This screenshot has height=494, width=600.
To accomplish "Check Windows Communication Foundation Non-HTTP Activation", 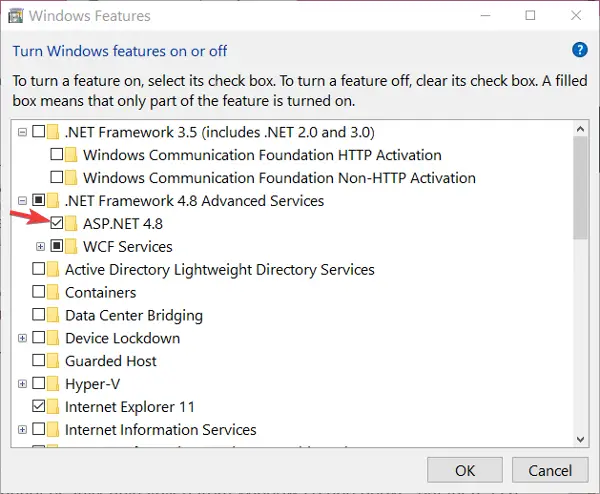I will tap(57, 177).
